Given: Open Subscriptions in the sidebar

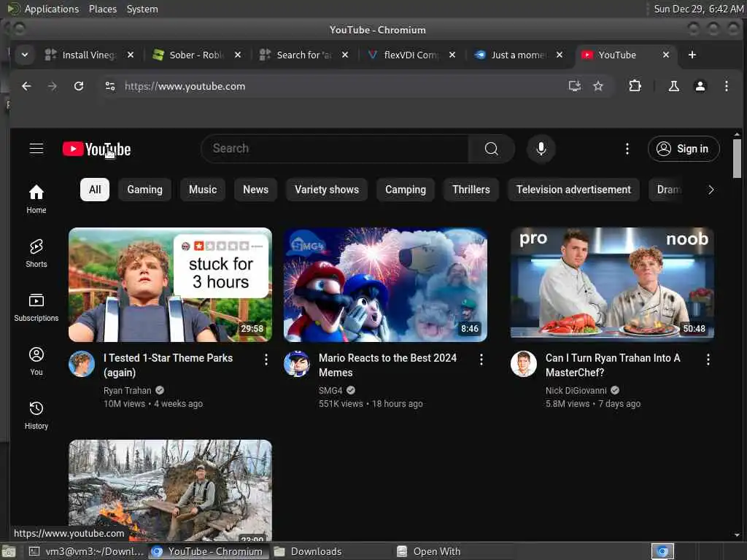Looking at the screenshot, I should point(36,307).
